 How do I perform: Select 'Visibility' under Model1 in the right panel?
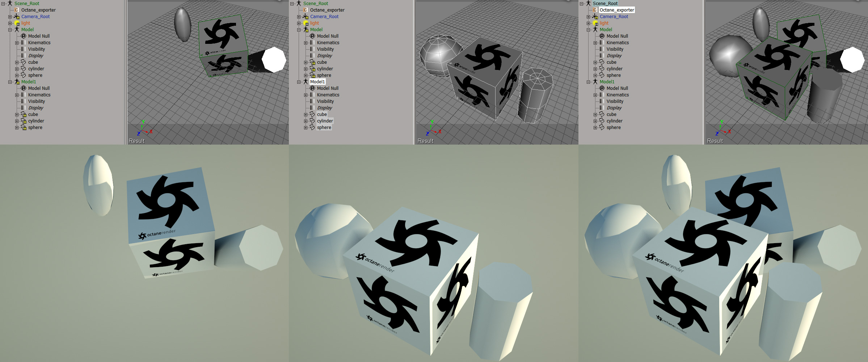coord(615,101)
